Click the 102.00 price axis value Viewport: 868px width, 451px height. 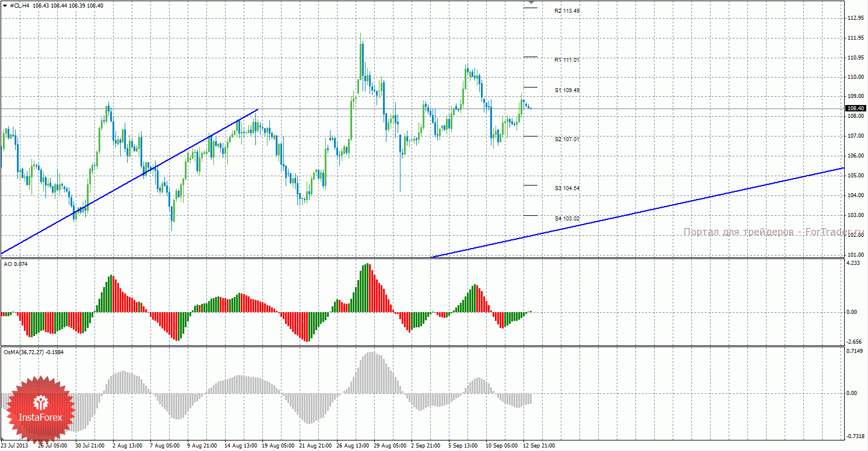click(x=856, y=235)
